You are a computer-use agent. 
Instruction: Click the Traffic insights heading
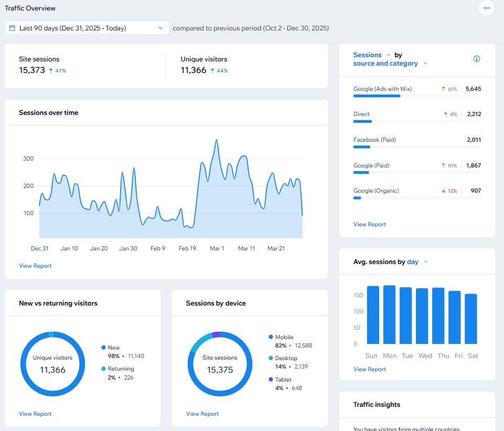[377, 405]
